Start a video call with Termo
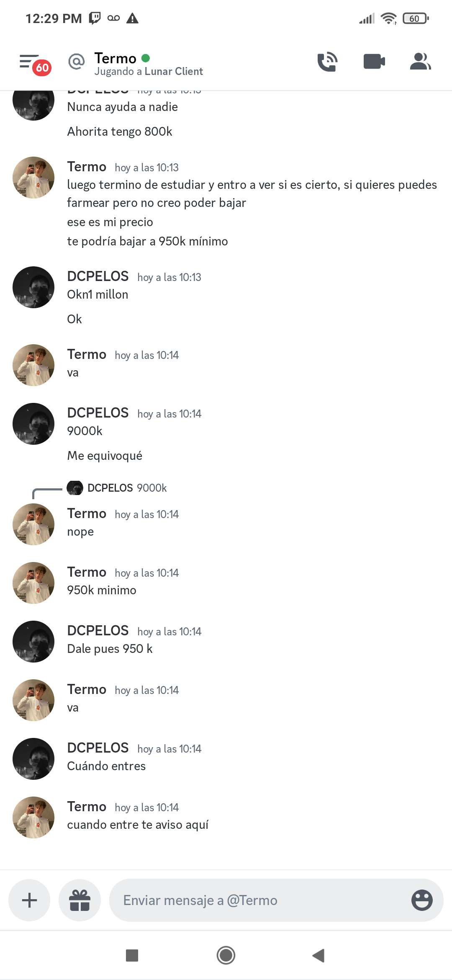 pyautogui.click(x=374, y=62)
